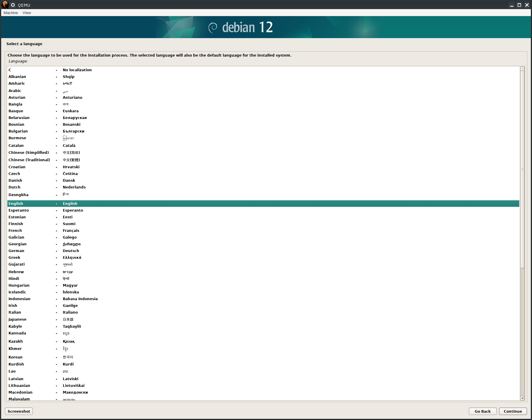Select Burmese language
This screenshot has height=420, width=532.
(263, 138)
